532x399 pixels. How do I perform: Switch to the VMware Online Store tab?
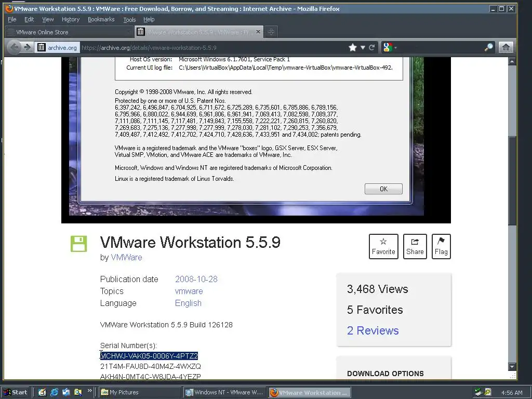pos(70,32)
